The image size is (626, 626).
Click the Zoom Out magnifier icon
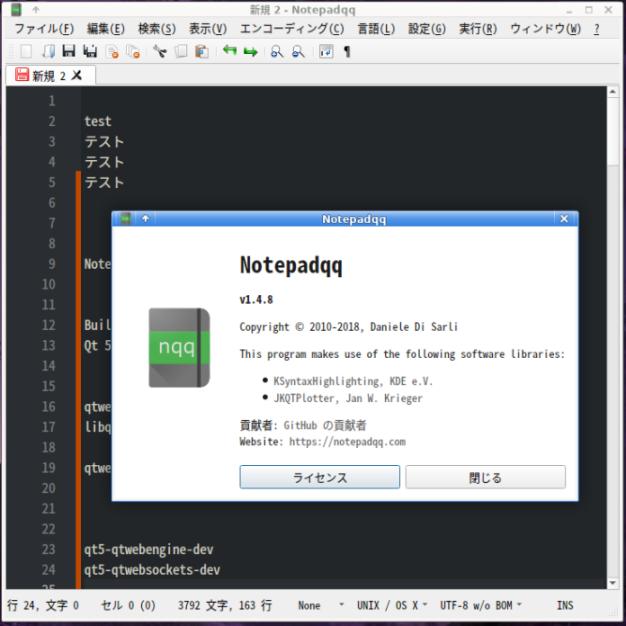pos(298,51)
